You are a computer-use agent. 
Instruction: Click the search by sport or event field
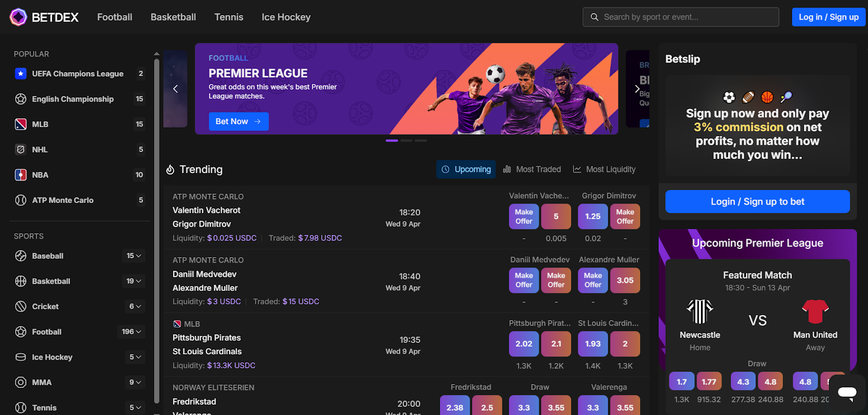click(681, 17)
